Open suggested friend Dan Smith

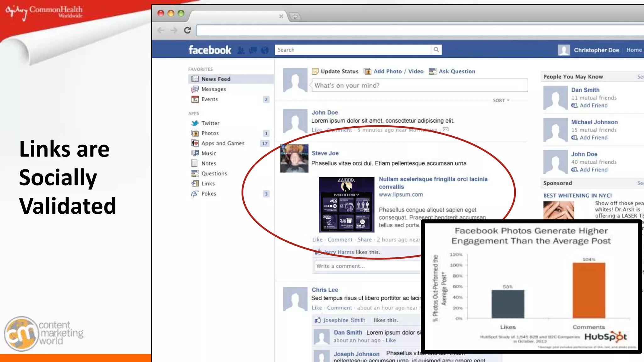pos(585,90)
